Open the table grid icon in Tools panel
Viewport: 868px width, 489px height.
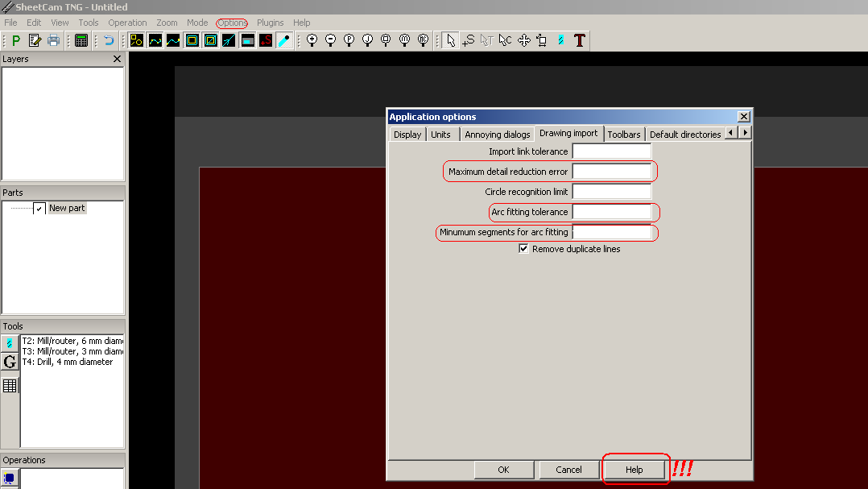click(10, 385)
